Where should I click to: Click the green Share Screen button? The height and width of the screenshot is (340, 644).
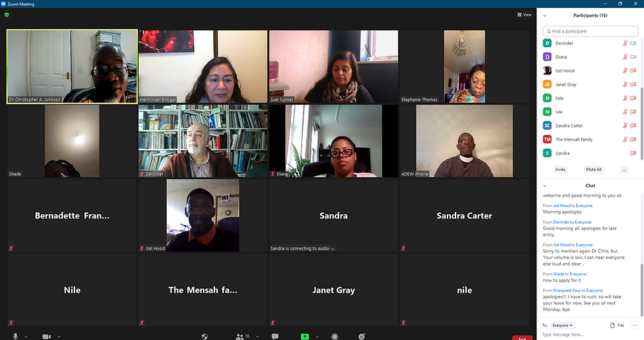(x=305, y=337)
